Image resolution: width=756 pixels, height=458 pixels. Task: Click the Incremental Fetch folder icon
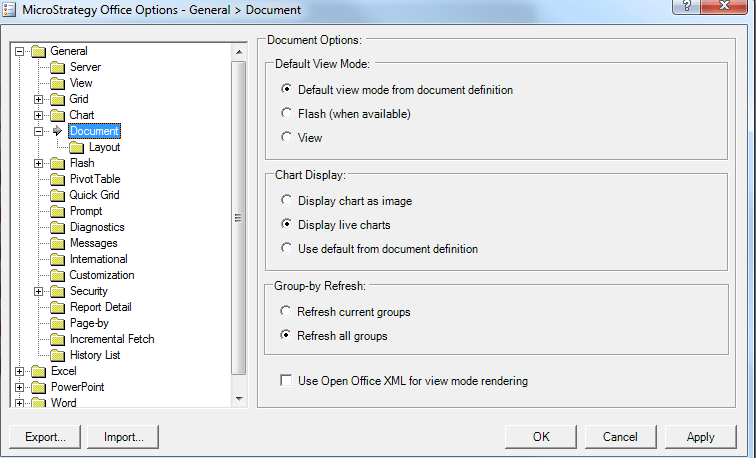(x=57, y=339)
